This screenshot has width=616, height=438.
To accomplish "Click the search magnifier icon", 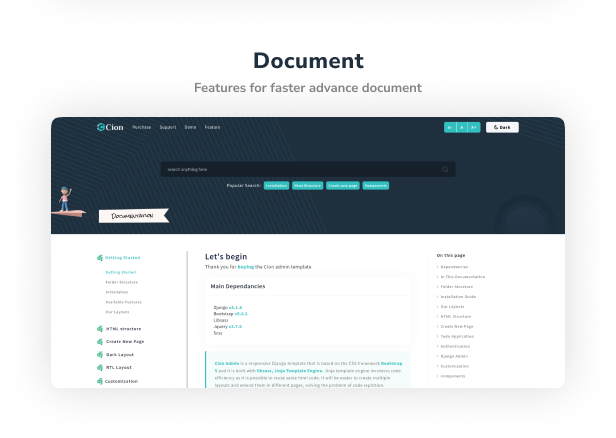I will 445,169.
